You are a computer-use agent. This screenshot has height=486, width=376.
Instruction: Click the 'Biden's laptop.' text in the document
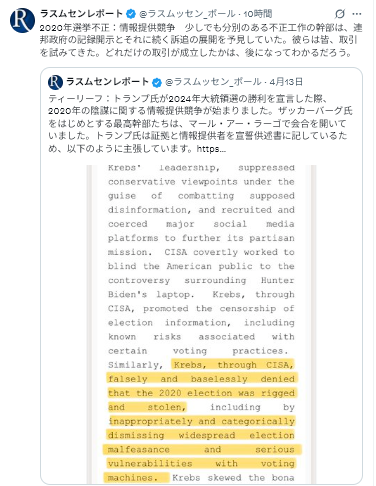click(151, 295)
